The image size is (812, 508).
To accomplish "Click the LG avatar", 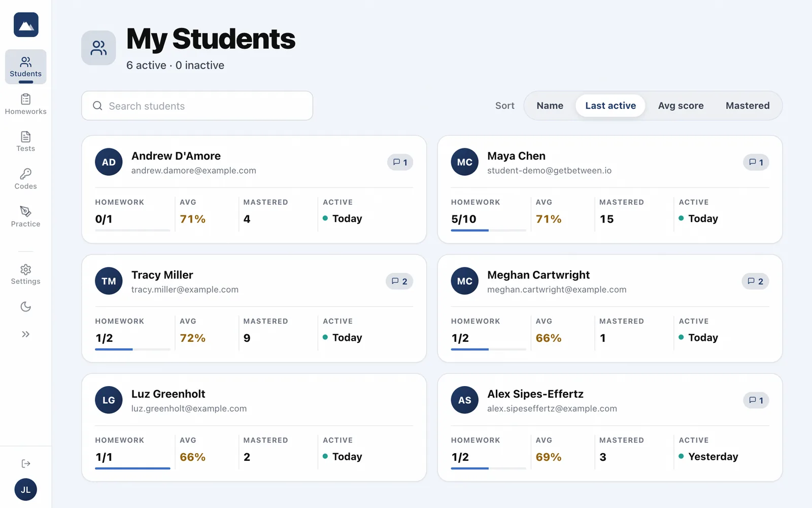I will click(x=109, y=400).
